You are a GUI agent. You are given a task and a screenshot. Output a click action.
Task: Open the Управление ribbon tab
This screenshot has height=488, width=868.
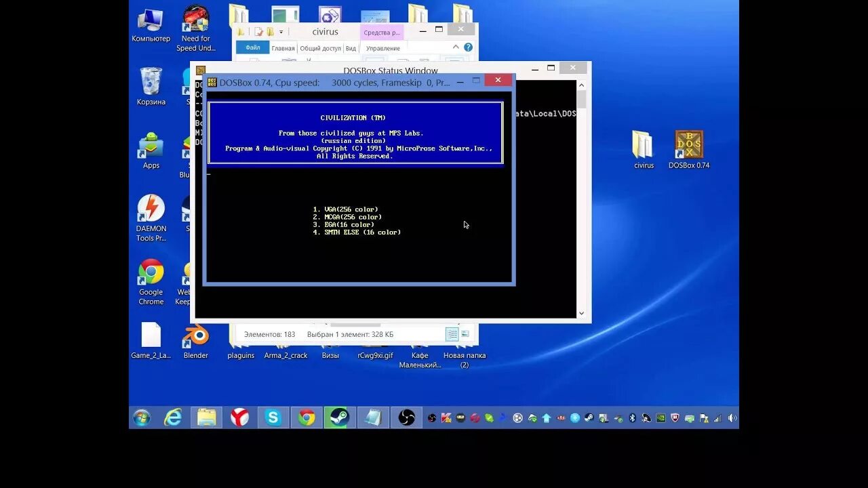point(383,48)
